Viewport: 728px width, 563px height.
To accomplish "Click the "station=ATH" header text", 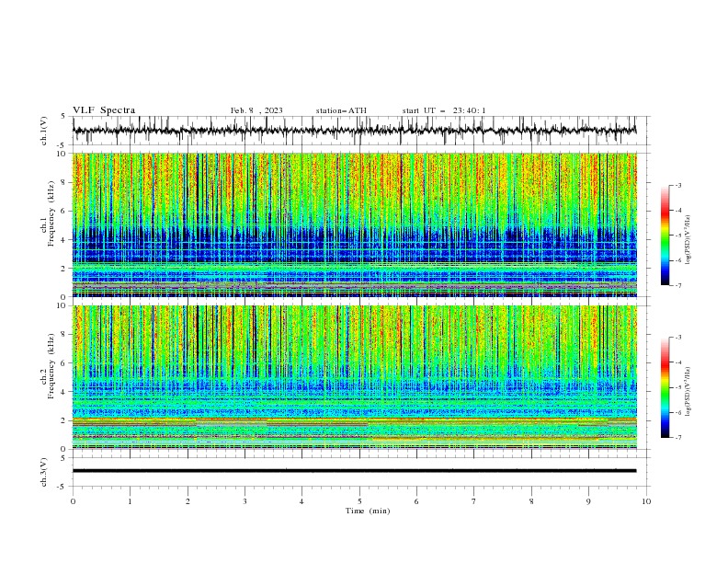I will click(x=341, y=110).
